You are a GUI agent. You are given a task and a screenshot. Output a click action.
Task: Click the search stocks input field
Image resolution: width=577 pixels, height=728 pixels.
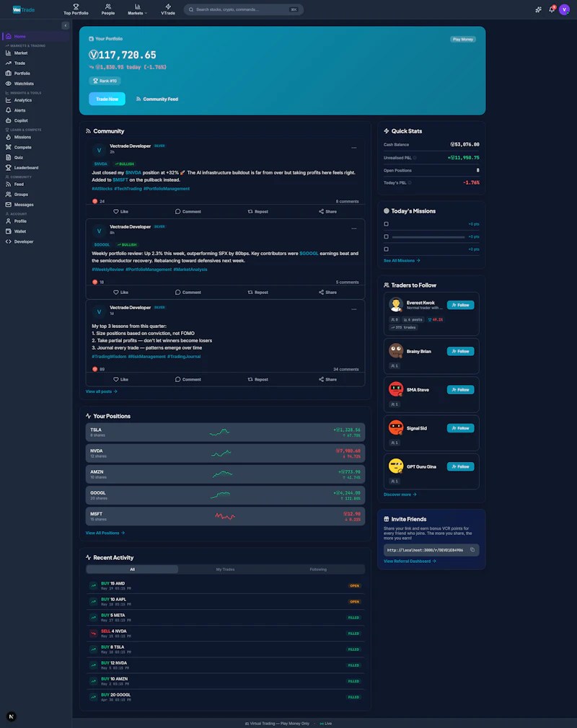pos(244,9)
